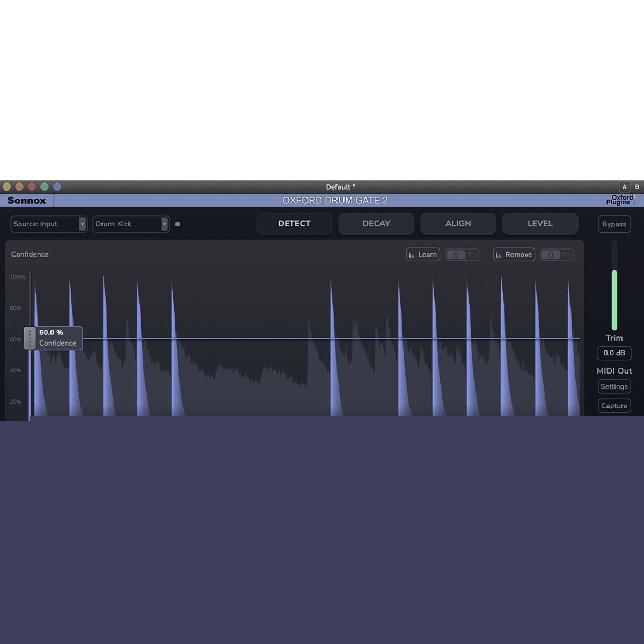Toggle the Bypass button
This screenshot has height=644, width=644.
pos(614,224)
